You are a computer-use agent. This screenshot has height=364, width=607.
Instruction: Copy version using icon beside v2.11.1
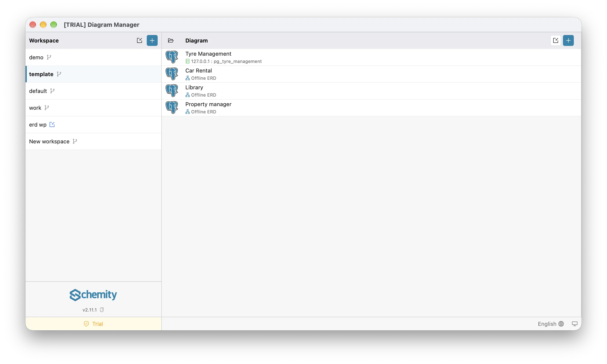[x=102, y=309]
